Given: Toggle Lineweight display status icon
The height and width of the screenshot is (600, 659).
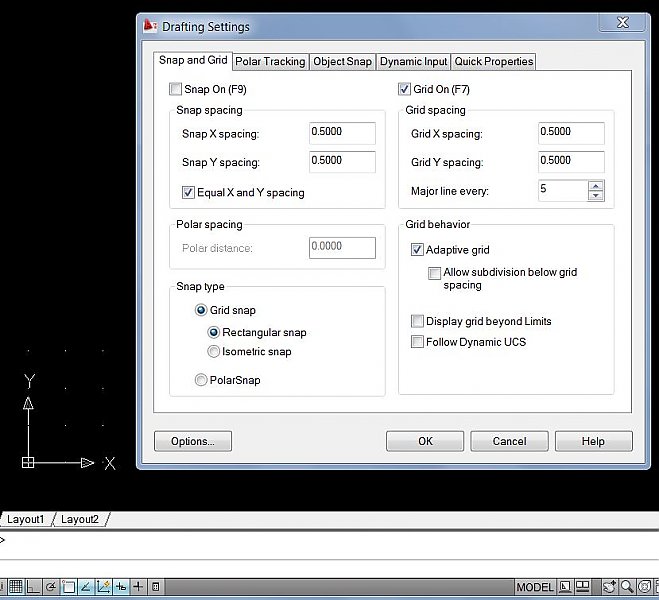Looking at the screenshot, I should 138,587.
